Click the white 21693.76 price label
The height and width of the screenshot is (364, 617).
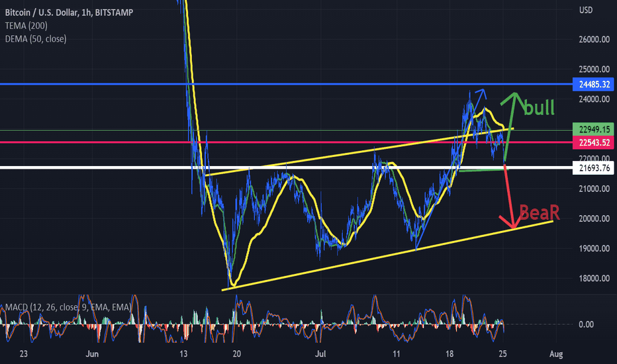click(594, 168)
